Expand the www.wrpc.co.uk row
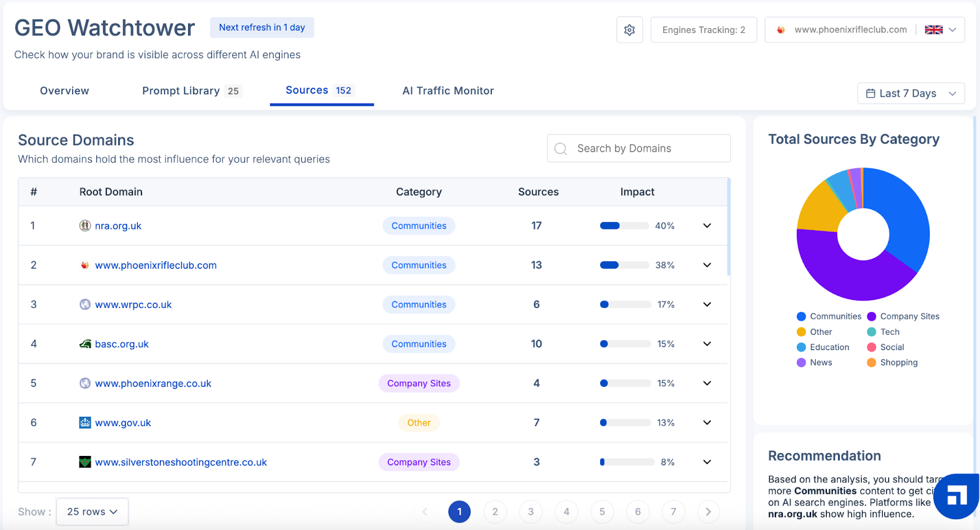Screen dimensions: 980x530 [707, 304]
